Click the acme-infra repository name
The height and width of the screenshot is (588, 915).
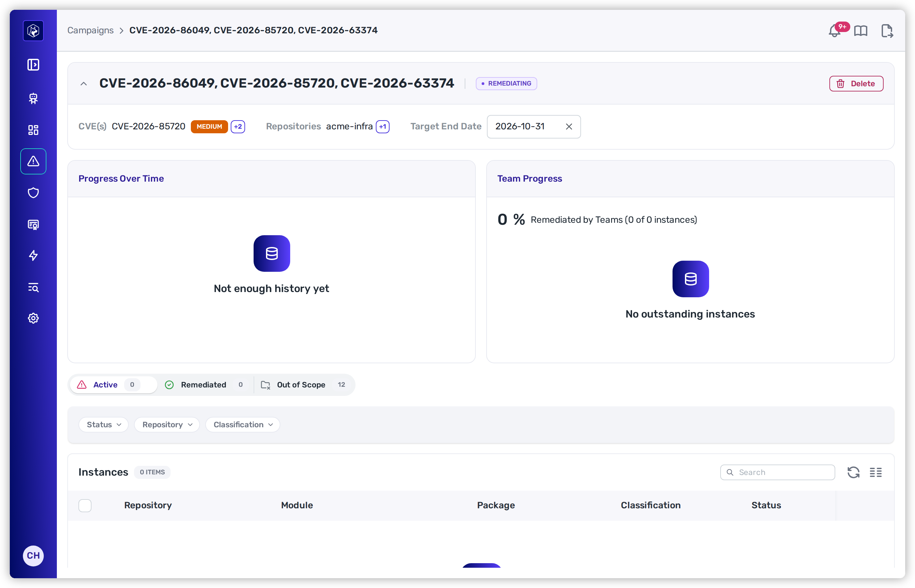click(349, 126)
